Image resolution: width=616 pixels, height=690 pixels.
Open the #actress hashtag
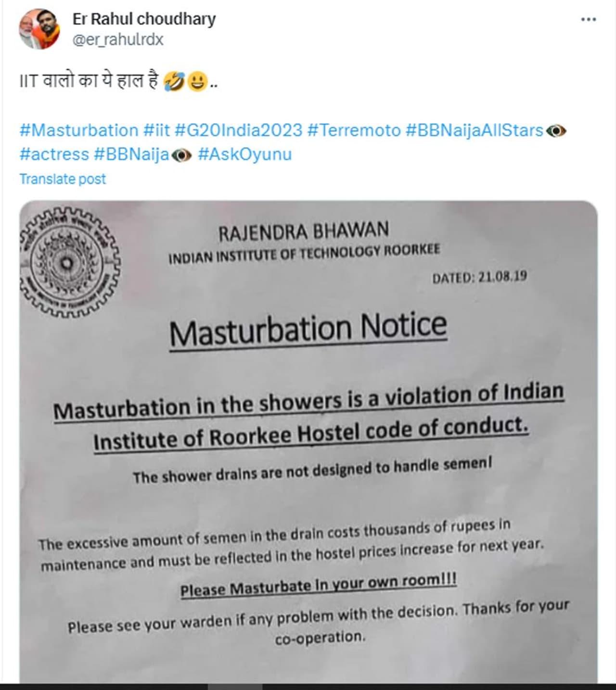[54, 154]
